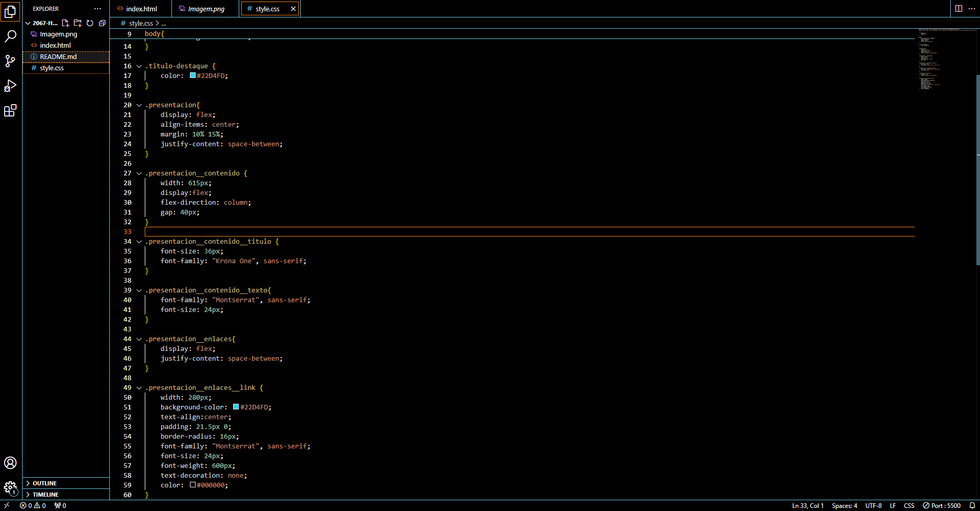Show errors and warnings in status bar
This screenshot has width=980, height=511.
pyautogui.click(x=33, y=505)
